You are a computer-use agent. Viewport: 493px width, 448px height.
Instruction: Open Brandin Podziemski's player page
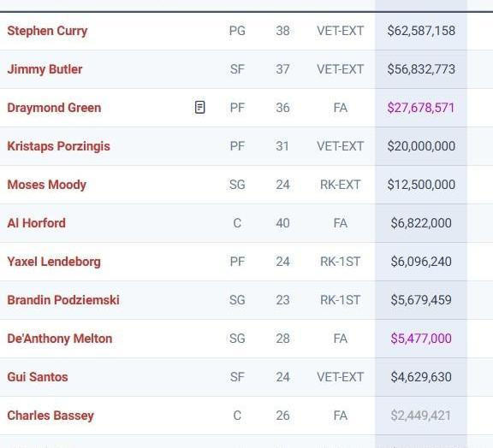(x=63, y=300)
